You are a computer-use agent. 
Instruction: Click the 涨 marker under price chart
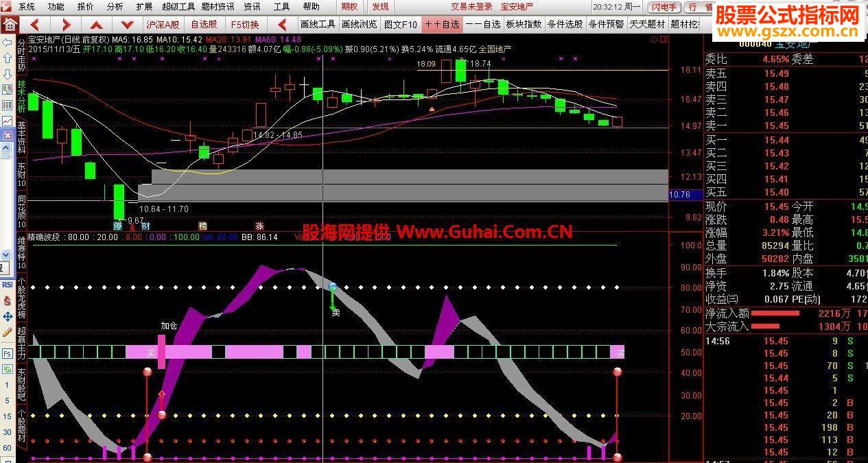tap(259, 226)
